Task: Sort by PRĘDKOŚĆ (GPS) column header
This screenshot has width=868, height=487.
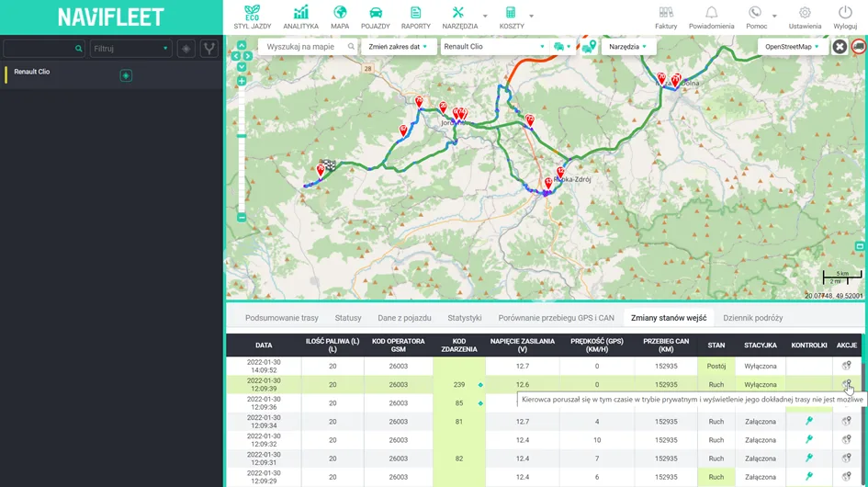Action: 597,345
